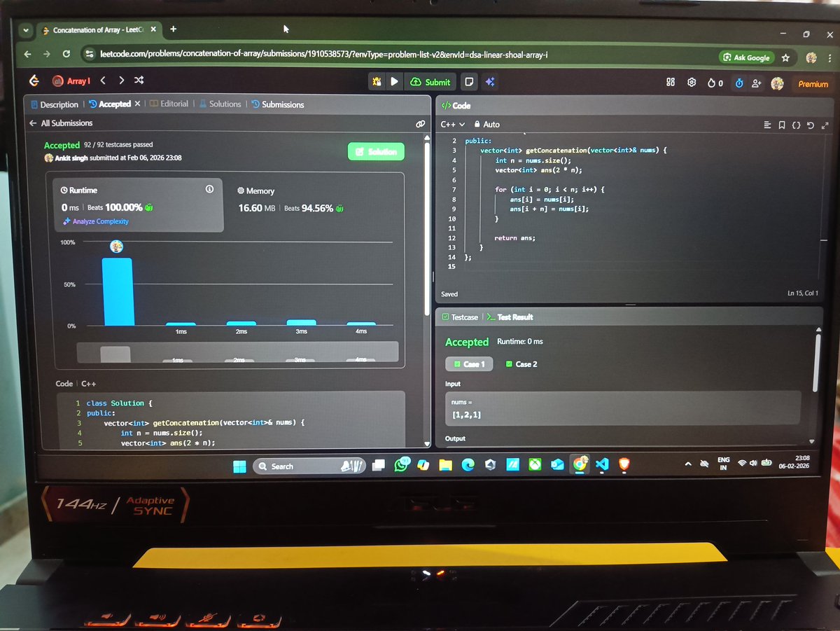Submit the solution
This screenshot has width=840, height=631.
tap(431, 82)
